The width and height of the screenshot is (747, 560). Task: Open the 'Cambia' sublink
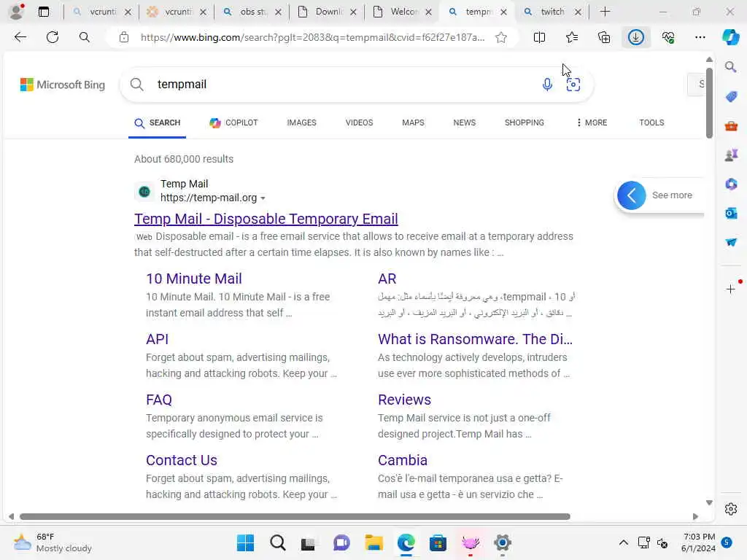[x=403, y=460]
